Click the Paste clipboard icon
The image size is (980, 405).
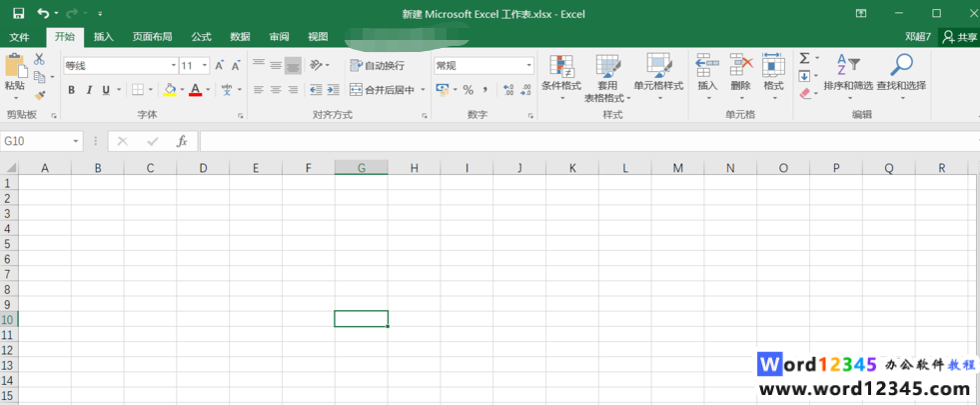tap(15, 66)
